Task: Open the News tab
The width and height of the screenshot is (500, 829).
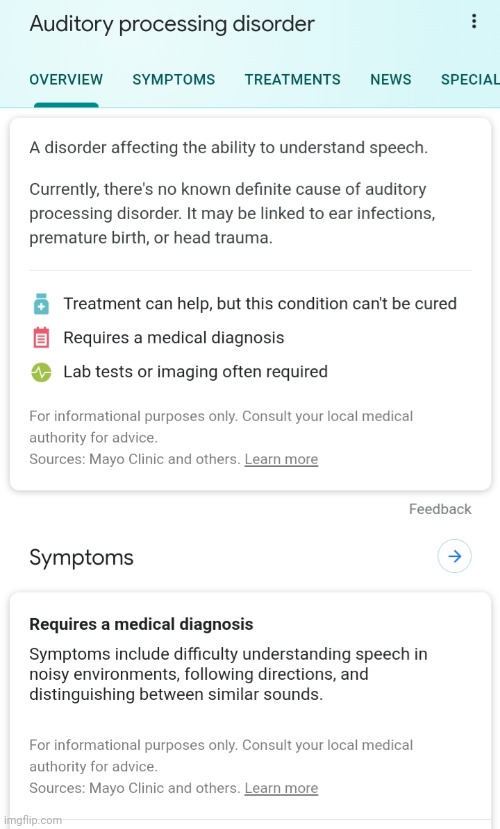Action: click(x=391, y=79)
